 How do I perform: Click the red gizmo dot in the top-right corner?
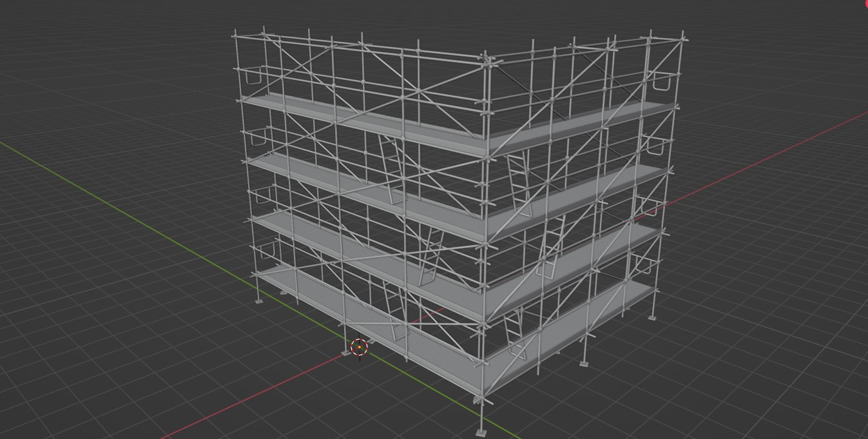pos(865,3)
